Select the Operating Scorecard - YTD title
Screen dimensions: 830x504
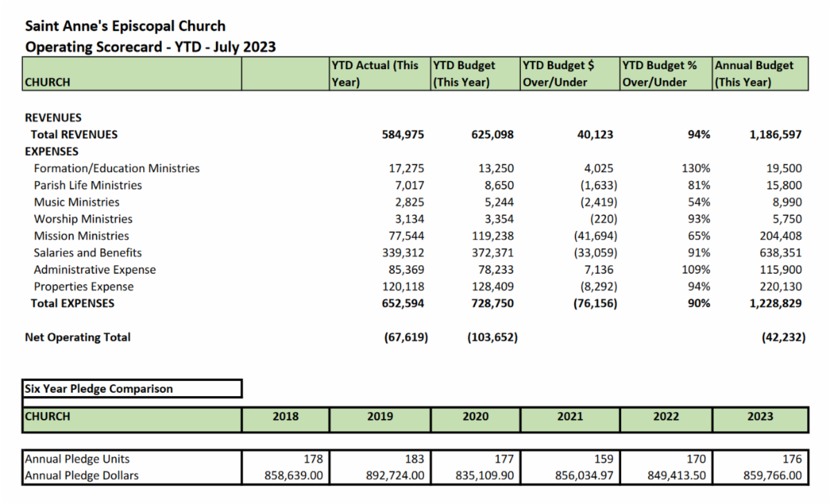150,47
